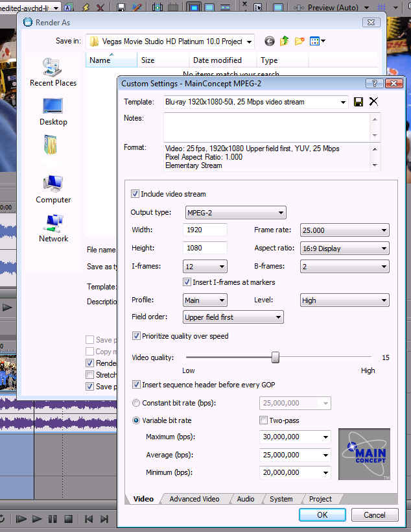Click OK in Custom Settings dialog
This screenshot has height=532, width=411.
point(322,514)
